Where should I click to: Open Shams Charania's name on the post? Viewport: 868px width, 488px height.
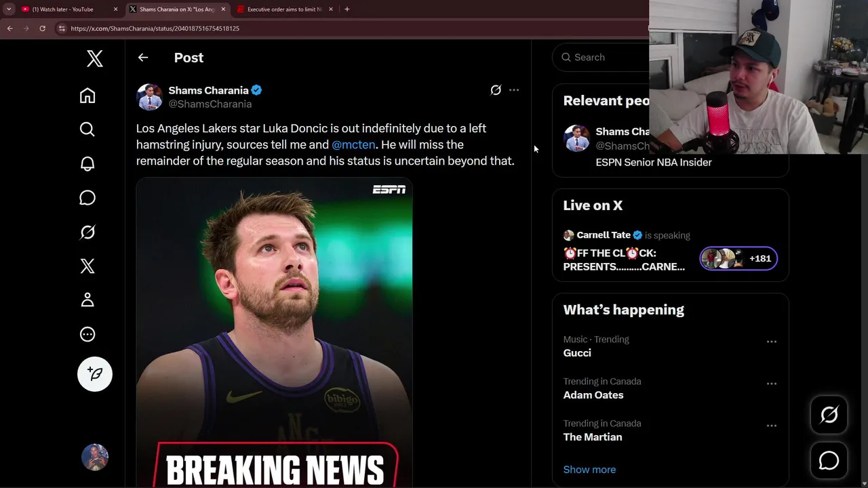coord(208,90)
